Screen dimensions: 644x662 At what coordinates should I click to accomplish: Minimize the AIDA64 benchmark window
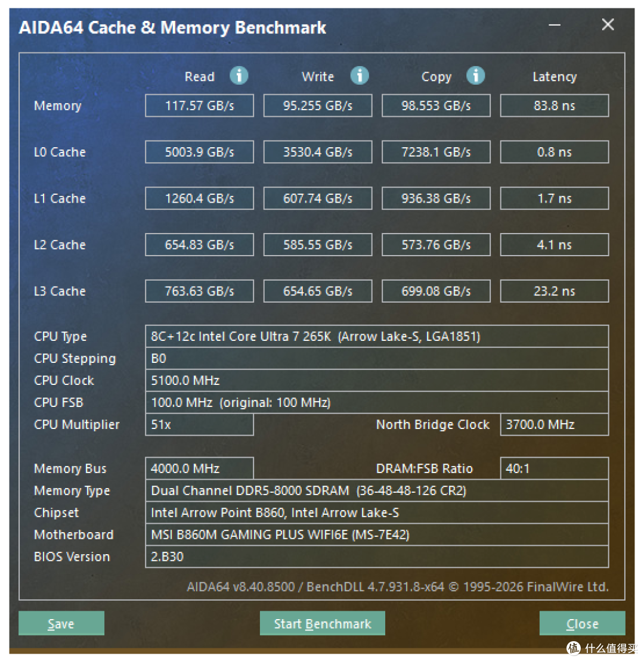(x=555, y=25)
